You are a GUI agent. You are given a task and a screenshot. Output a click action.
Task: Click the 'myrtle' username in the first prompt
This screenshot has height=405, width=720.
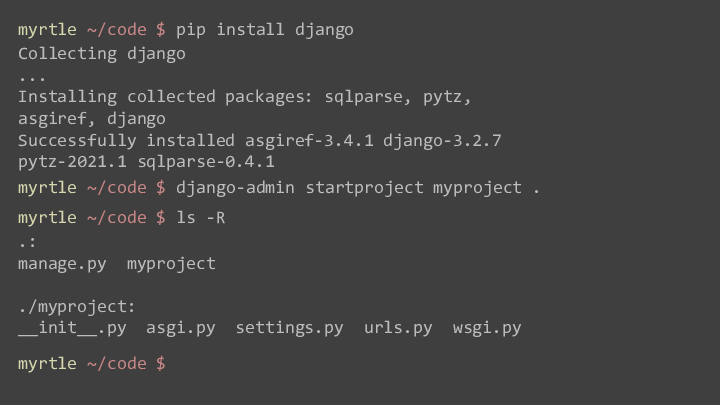click(x=47, y=30)
